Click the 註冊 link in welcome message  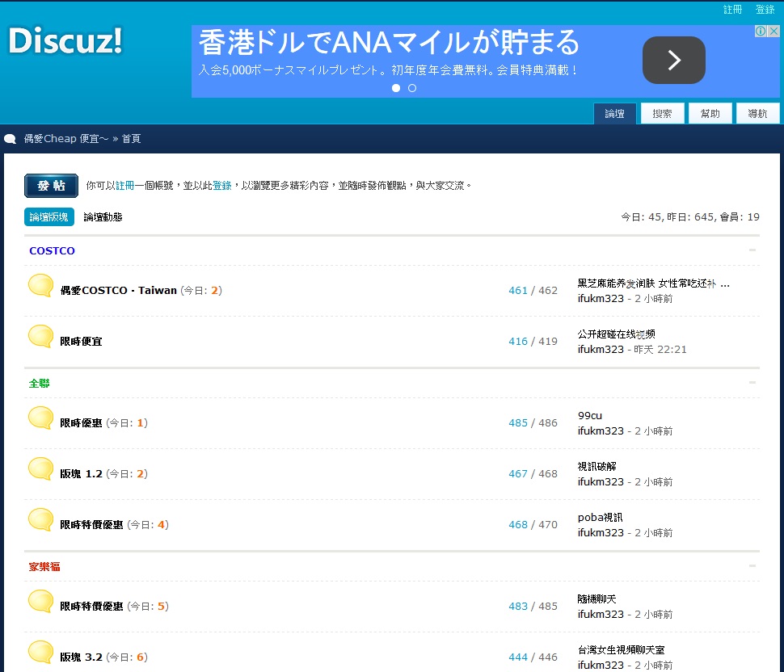(125, 186)
